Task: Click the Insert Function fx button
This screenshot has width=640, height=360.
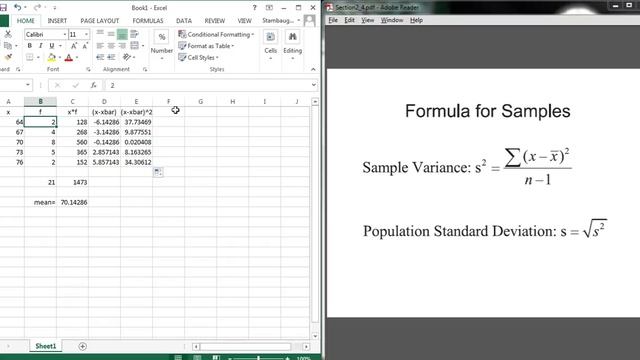Action: click(93, 85)
